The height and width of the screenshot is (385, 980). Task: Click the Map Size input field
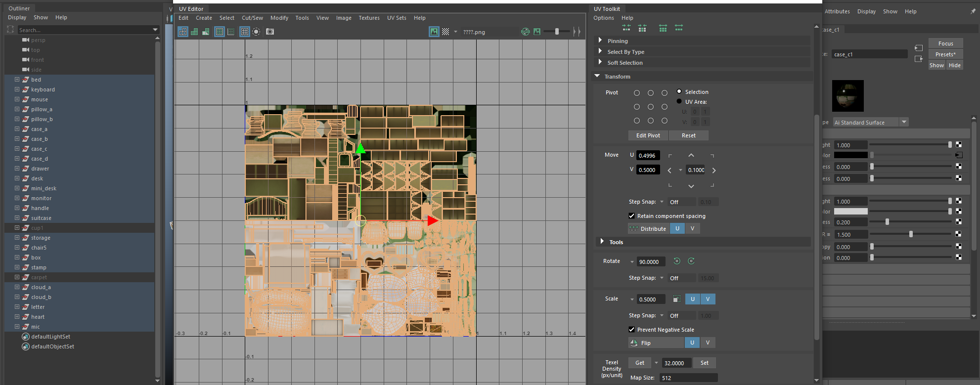(x=688, y=378)
